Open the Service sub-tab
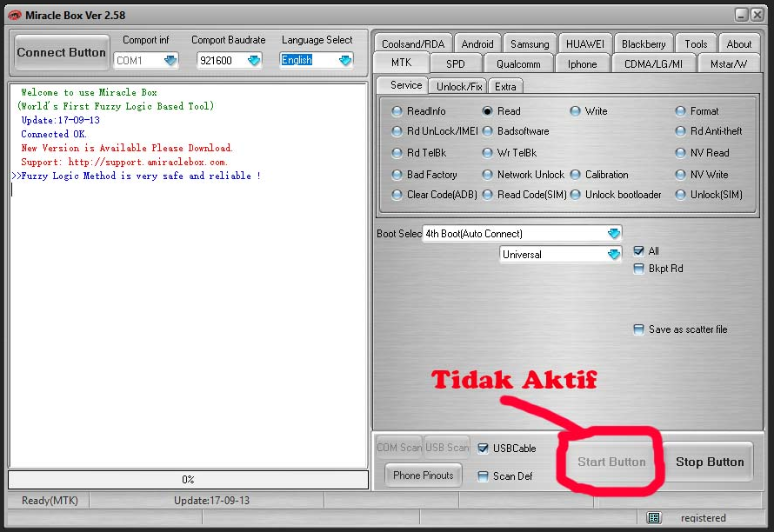The width and height of the screenshot is (774, 532). coord(403,85)
